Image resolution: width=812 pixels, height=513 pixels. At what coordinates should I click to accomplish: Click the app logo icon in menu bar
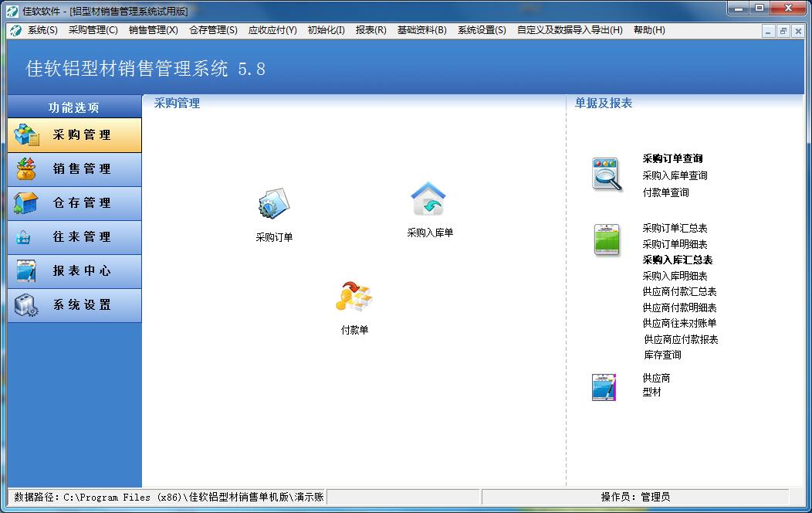point(15,31)
